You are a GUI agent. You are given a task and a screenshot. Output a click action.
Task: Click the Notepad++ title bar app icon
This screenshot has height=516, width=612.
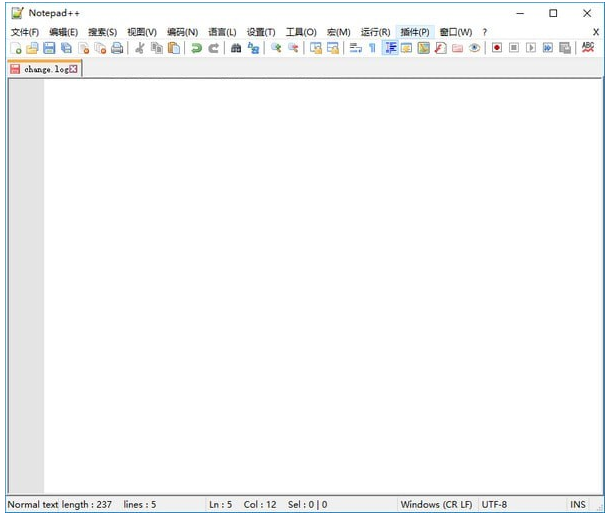point(17,13)
